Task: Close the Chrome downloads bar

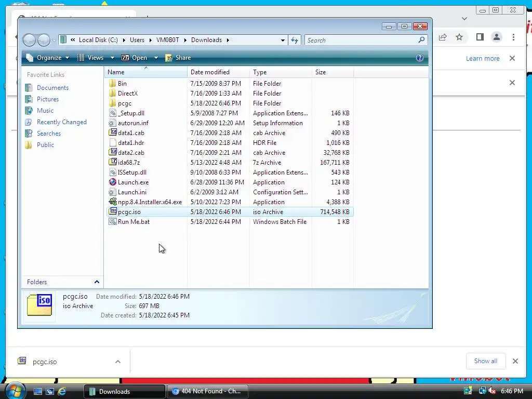Action: pos(515,361)
